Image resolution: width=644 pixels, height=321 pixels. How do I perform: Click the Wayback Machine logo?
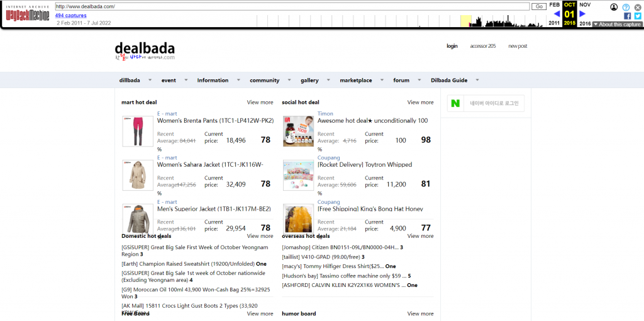pos(28,14)
